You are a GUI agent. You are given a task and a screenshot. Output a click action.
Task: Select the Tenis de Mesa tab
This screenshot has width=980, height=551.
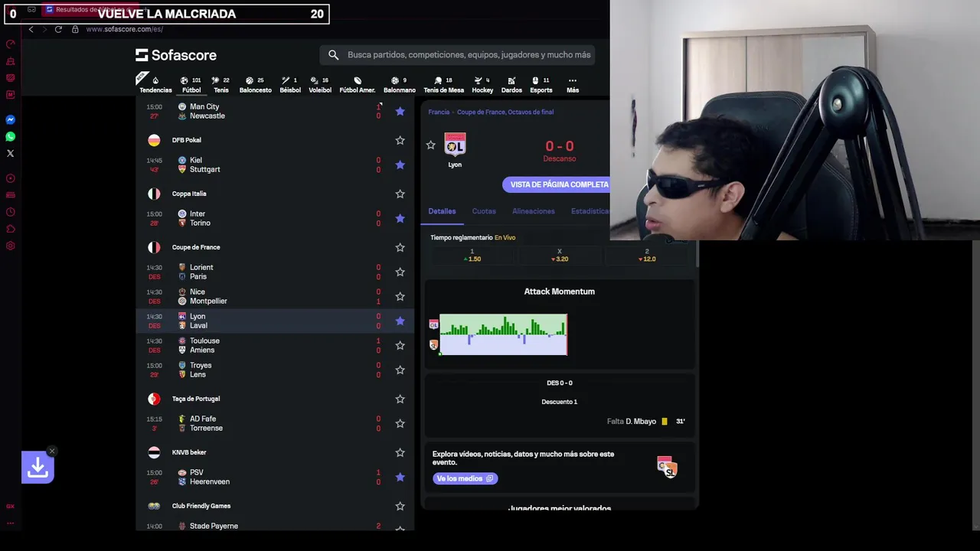[444, 85]
